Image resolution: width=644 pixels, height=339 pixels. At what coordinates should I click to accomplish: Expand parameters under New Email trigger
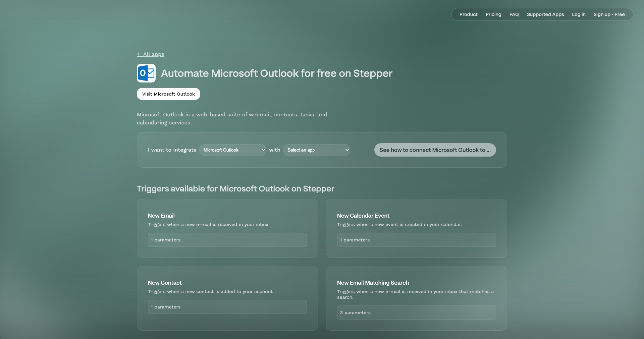tap(227, 240)
